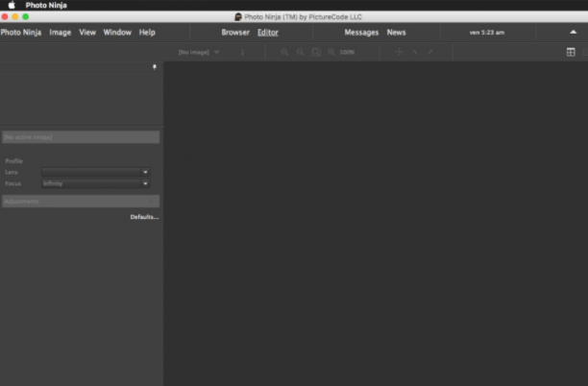
Task: Click the Profile label
Action: click(13, 161)
